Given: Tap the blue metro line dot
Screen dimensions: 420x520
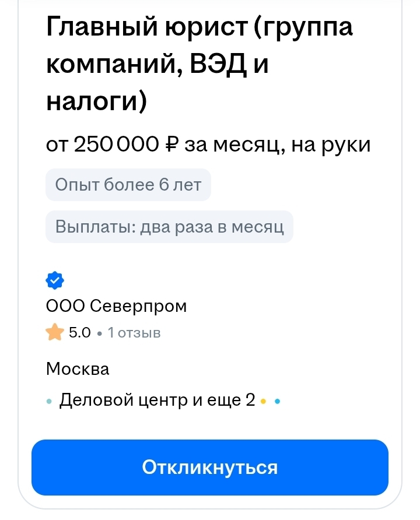Looking at the screenshot, I should pyautogui.click(x=277, y=402).
